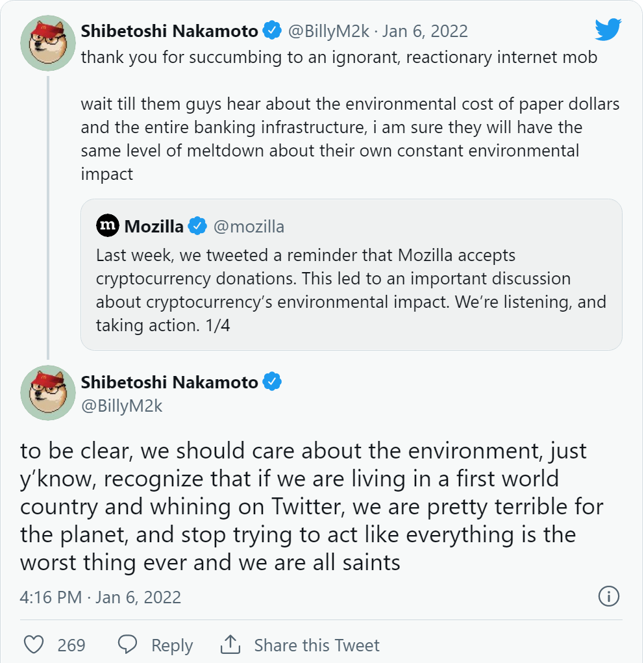Click the Reply button label
The height and width of the screenshot is (663, 644).
click(172, 645)
